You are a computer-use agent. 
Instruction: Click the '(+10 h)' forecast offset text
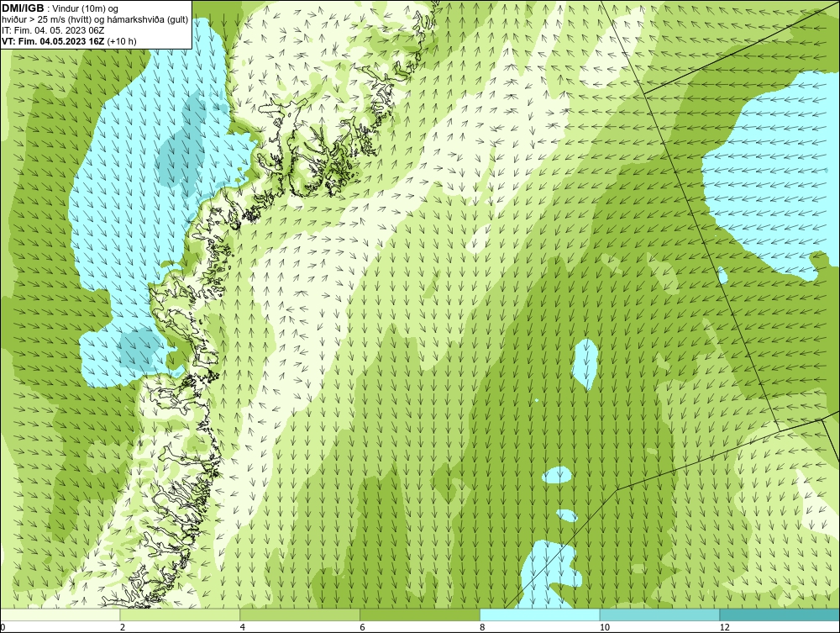pos(122,41)
